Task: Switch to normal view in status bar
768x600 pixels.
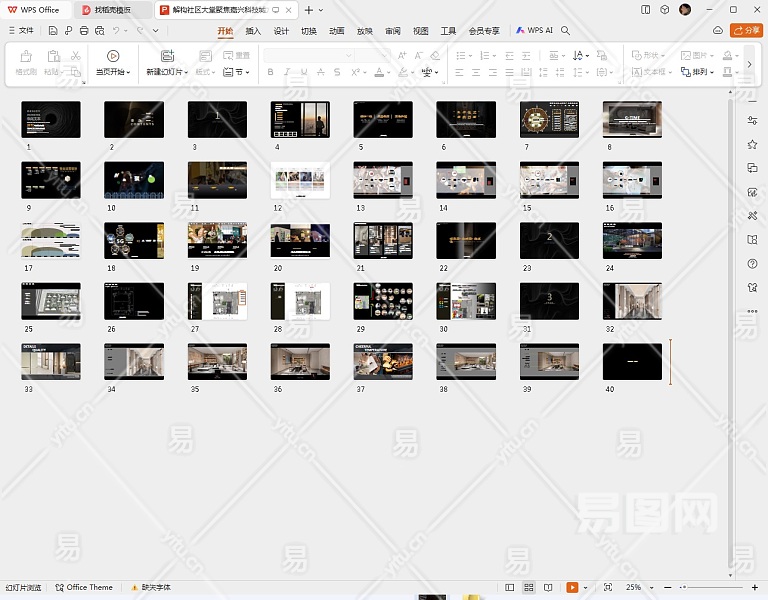Action: [x=510, y=587]
